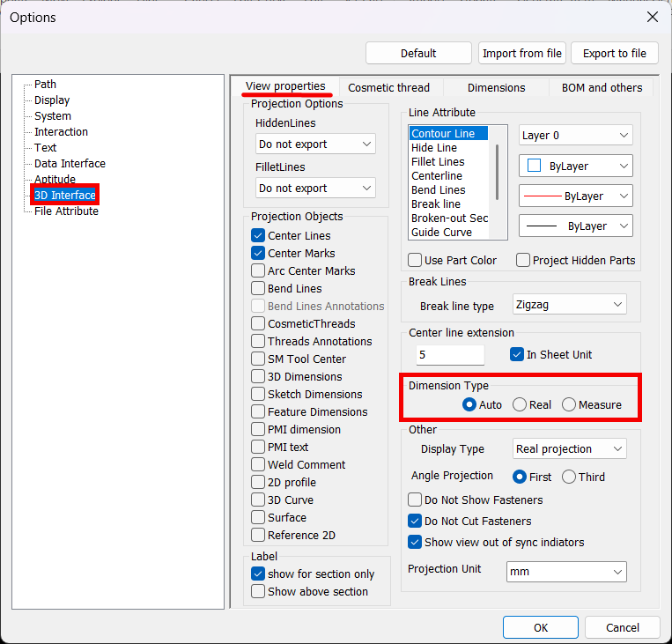Enable Threads Annotations checkbox
Image resolution: width=672 pixels, height=644 pixels.
click(x=258, y=341)
